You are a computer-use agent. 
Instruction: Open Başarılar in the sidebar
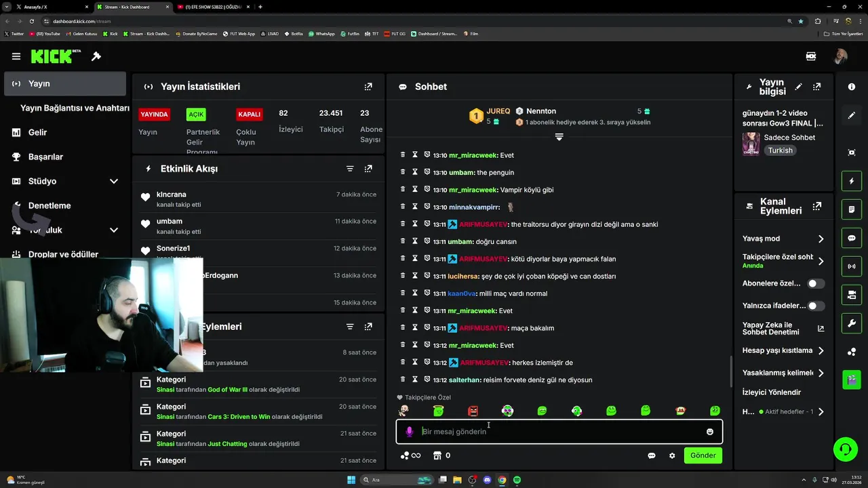(x=45, y=157)
